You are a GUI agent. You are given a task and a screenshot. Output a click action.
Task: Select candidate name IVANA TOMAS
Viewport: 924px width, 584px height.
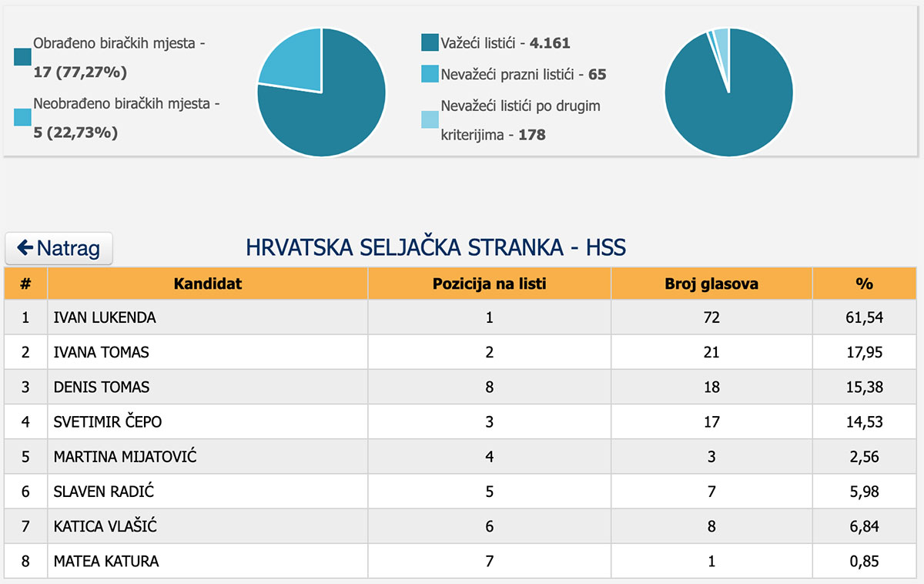pos(101,352)
